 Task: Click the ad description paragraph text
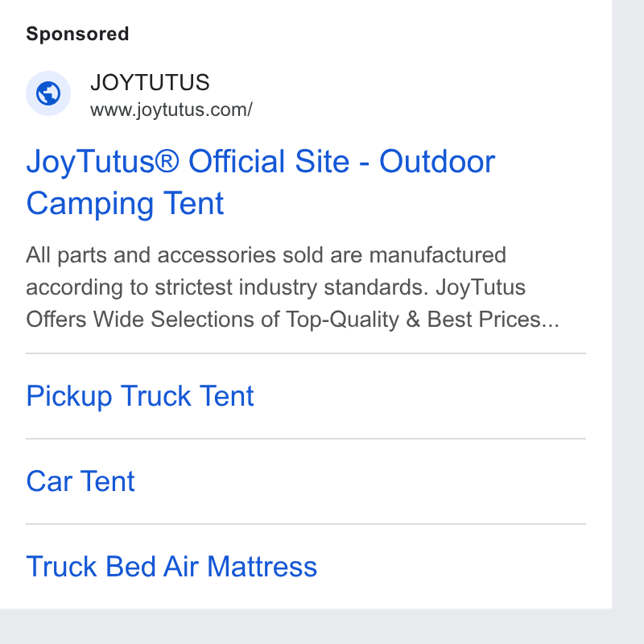(292, 287)
